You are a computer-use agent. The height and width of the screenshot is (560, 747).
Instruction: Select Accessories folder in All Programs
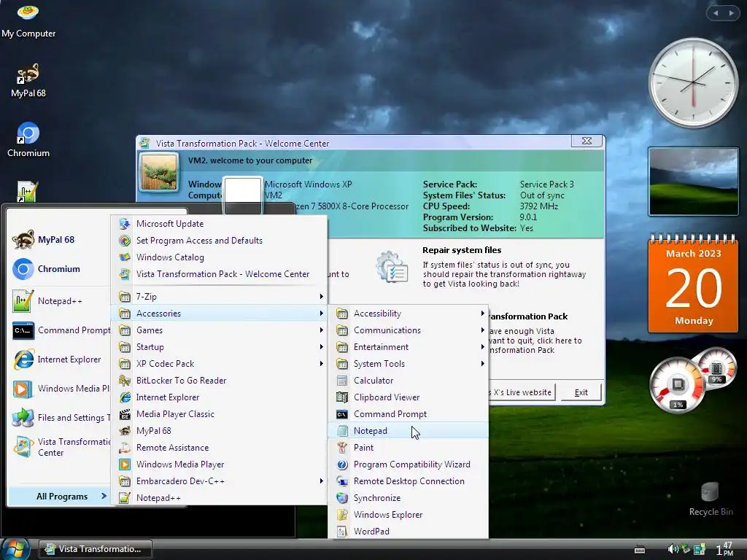tap(219, 314)
